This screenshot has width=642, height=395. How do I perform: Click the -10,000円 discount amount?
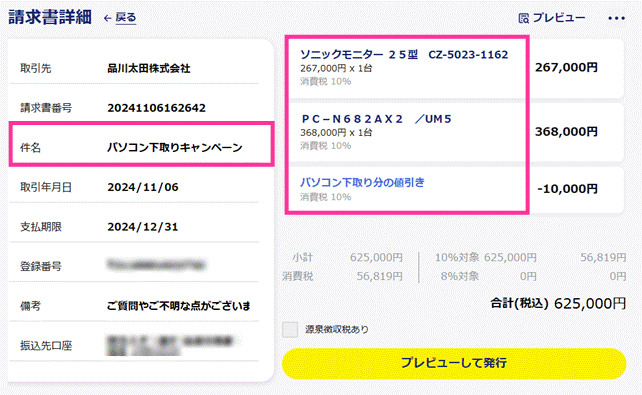567,189
